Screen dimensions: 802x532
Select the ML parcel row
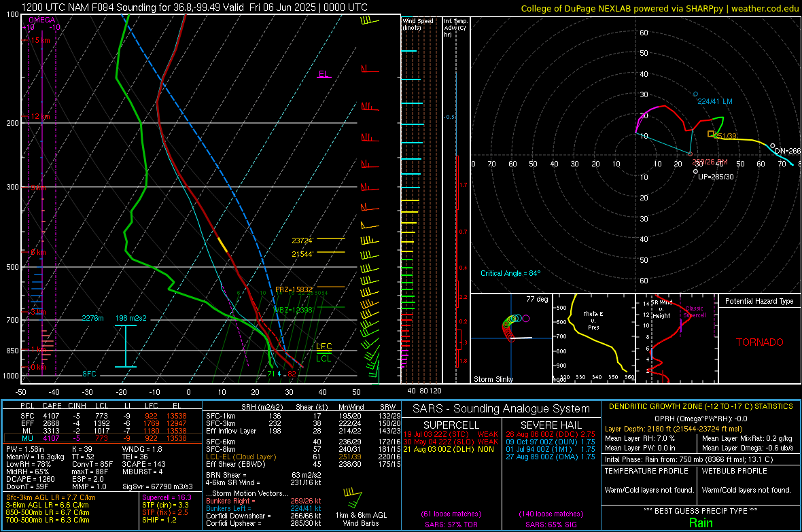tap(103, 431)
